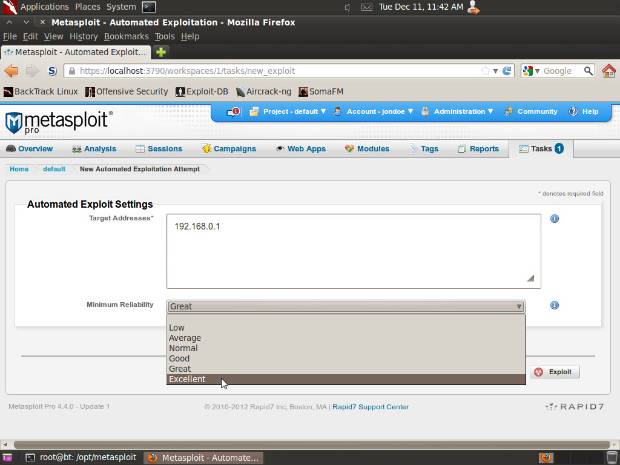Select Good reliability option

[346, 359]
